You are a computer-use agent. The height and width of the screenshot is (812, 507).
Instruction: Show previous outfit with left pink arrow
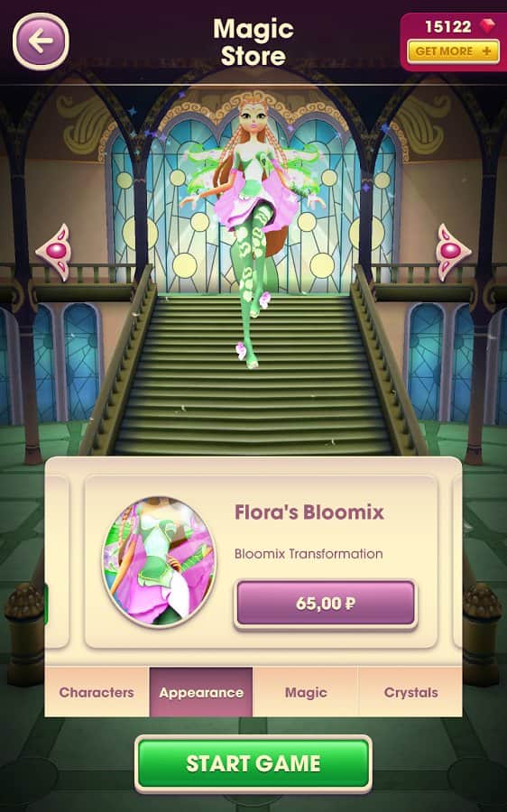[54, 253]
